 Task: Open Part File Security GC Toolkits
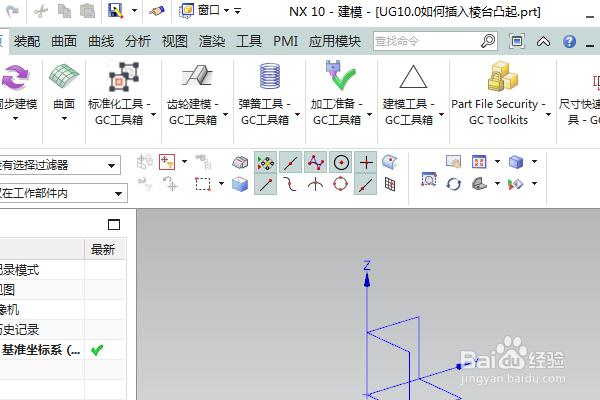[498, 94]
